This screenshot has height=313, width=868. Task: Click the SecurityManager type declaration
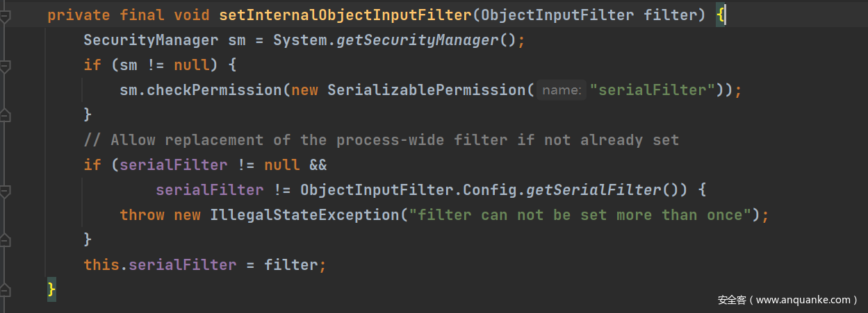coord(152,40)
